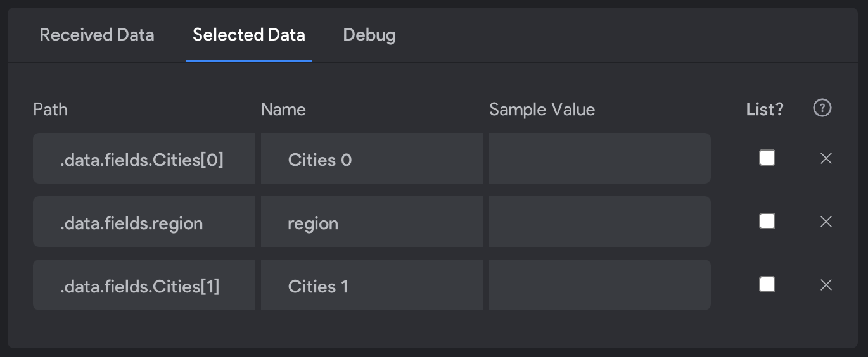
Task: Check the List checkbox for Cities 1
Action: click(767, 284)
